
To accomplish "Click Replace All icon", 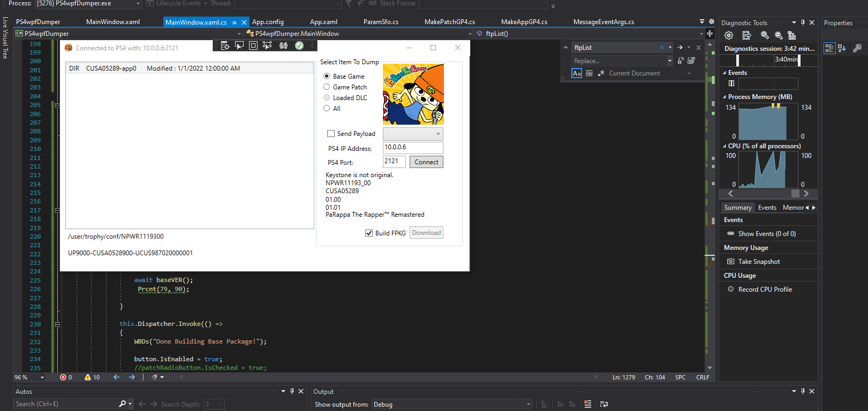I will click(691, 60).
